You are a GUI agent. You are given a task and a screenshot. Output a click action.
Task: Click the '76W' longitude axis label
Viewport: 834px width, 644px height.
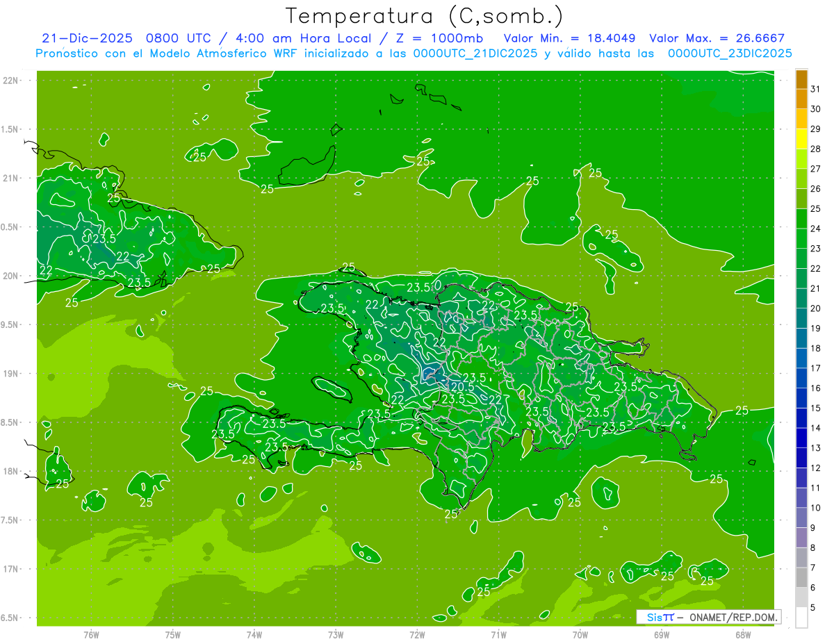(91, 634)
